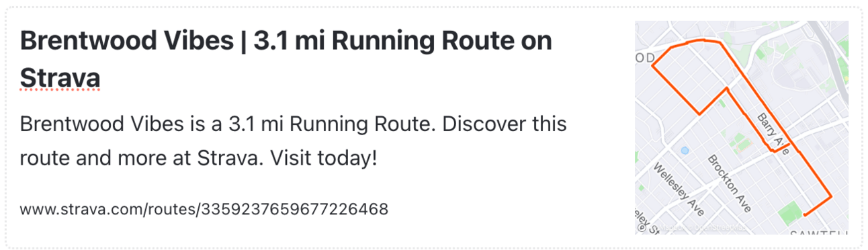Viewport: 868px width, 250px height.
Task: Click the route's sharp left corner point
Action: (654, 67)
